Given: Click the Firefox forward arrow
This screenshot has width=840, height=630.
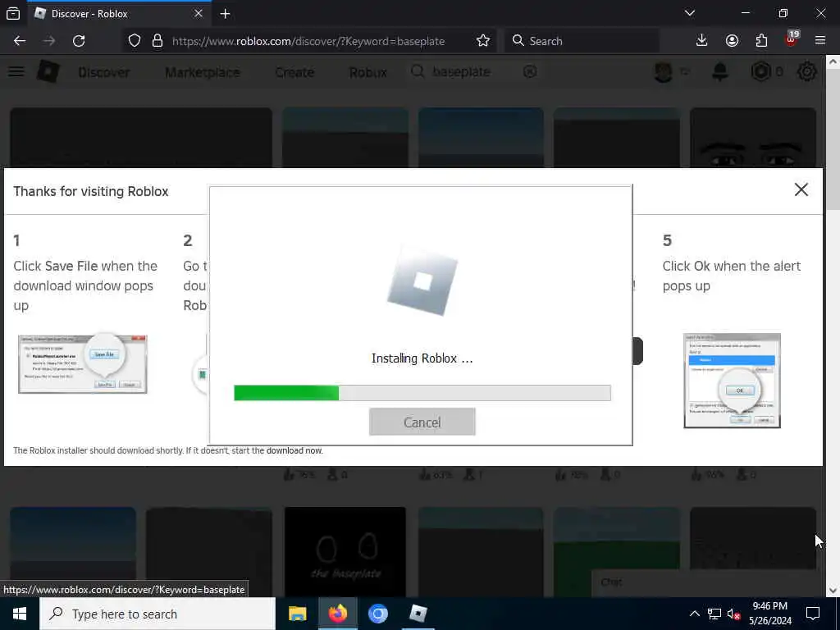Looking at the screenshot, I should click(x=48, y=41).
